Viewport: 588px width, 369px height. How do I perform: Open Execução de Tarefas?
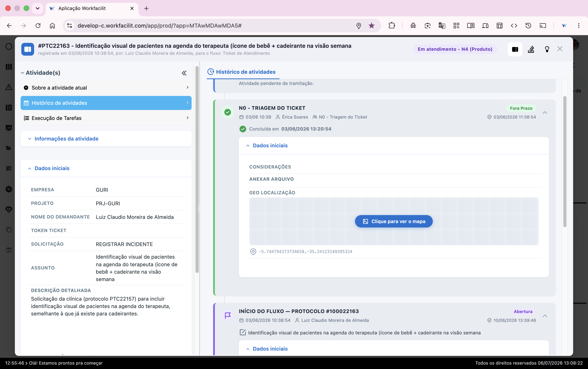(x=106, y=118)
